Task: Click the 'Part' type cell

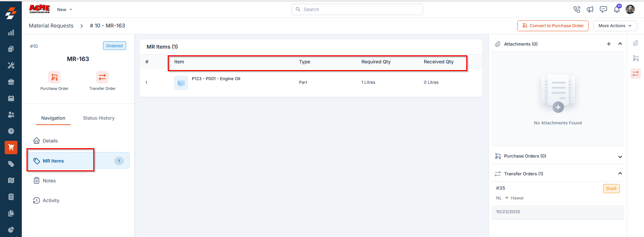Action: click(303, 82)
